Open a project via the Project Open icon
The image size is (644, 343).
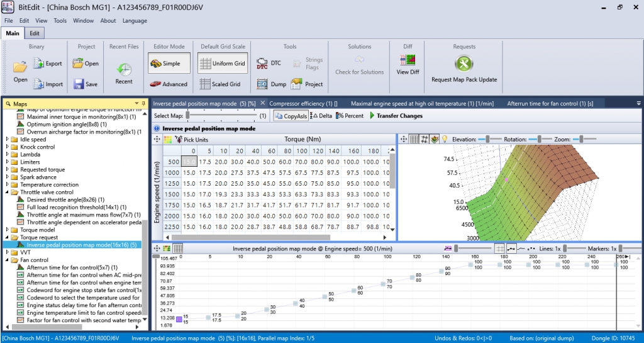pyautogui.click(x=78, y=64)
